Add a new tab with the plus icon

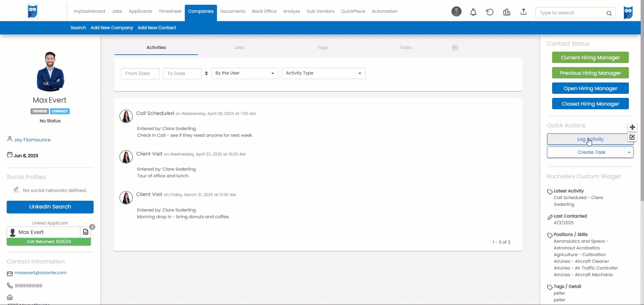pyautogui.click(x=455, y=48)
